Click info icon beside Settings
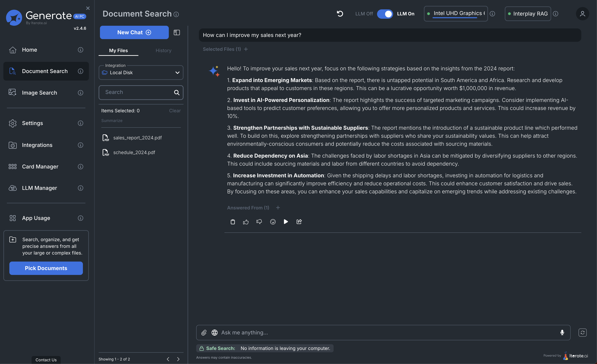Screen dimensions: 597x364 tap(80, 123)
